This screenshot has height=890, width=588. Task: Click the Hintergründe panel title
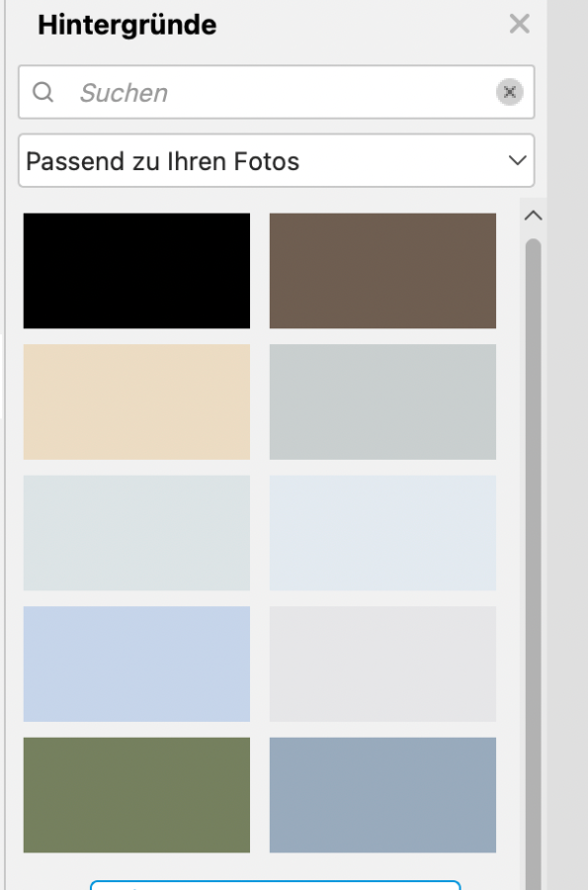[x=127, y=25]
